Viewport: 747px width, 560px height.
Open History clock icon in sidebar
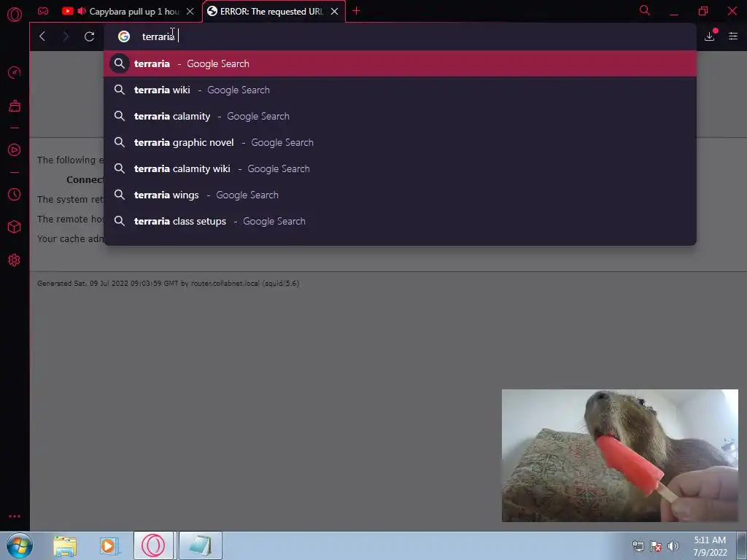tap(15, 194)
